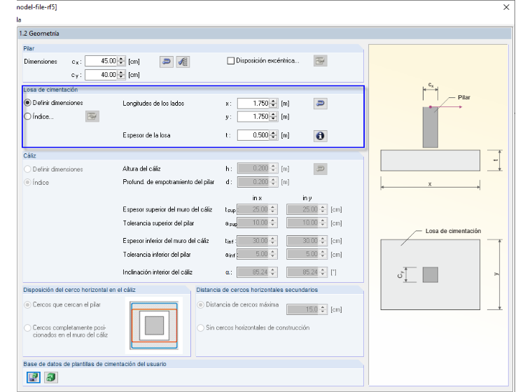Click the Altura del cáliz h field
Image resolution: width=532 pixels, height=392 pixels.
click(254, 168)
